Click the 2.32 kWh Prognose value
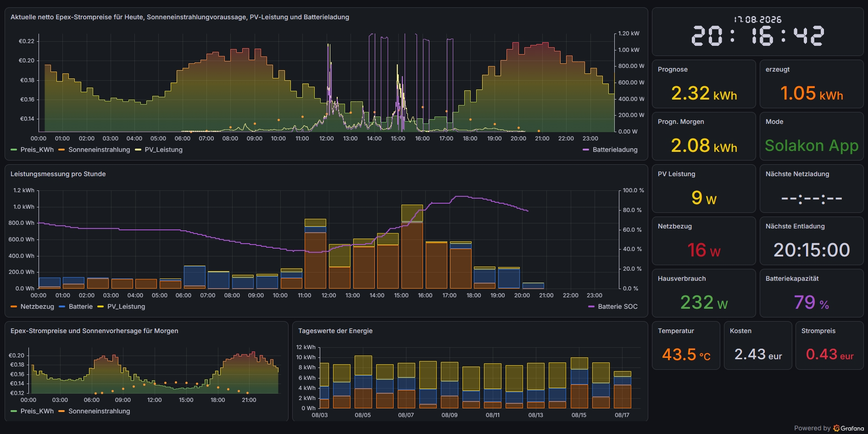 point(704,93)
